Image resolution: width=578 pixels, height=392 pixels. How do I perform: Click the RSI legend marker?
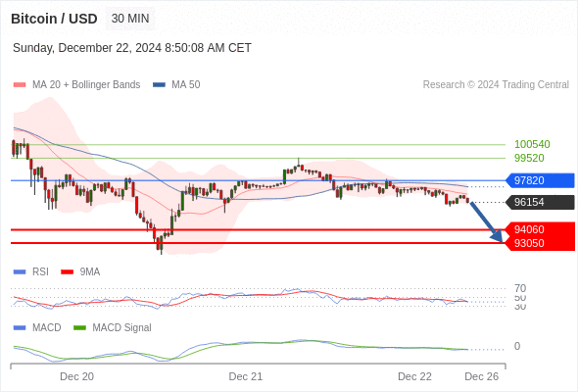(20, 272)
